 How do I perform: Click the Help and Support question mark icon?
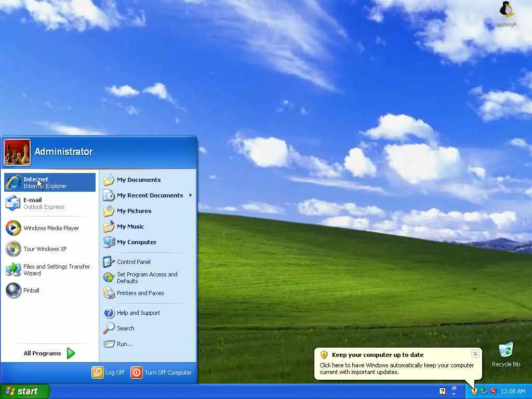click(109, 313)
